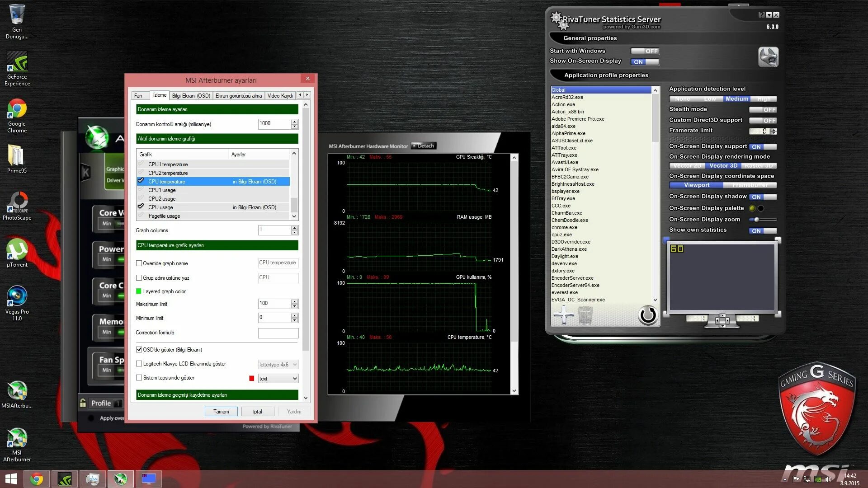
Task: Increase Maksimum limit spinner up
Action: (x=295, y=301)
